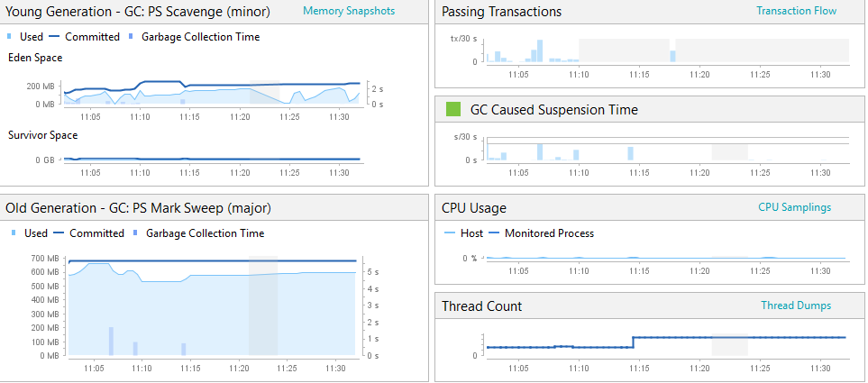Screen dimensions: 868x383
Task: Toggle the Host legend in CPU Usage
Action: pyautogui.click(x=464, y=233)
